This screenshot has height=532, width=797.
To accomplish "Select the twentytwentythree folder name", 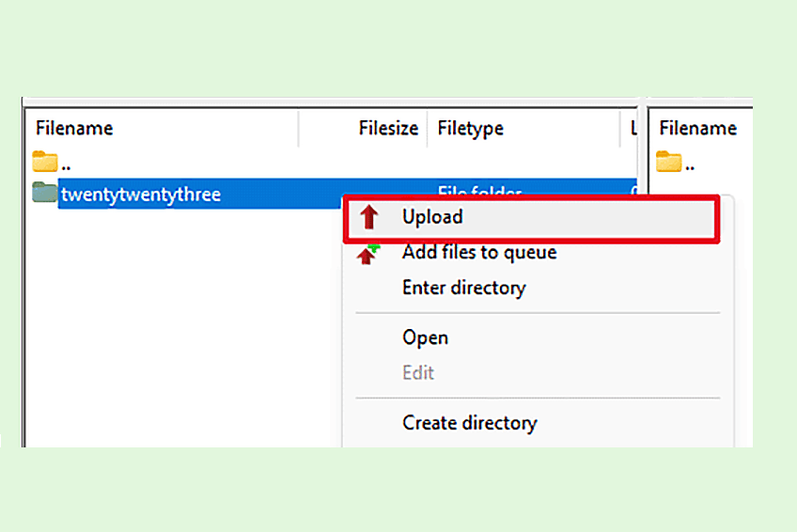I will (141, 195).
